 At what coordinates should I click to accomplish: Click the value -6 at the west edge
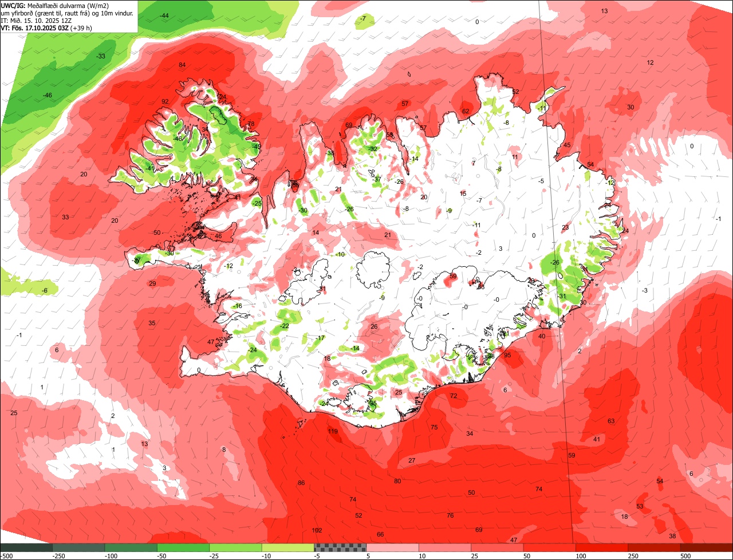pos(45,290)
